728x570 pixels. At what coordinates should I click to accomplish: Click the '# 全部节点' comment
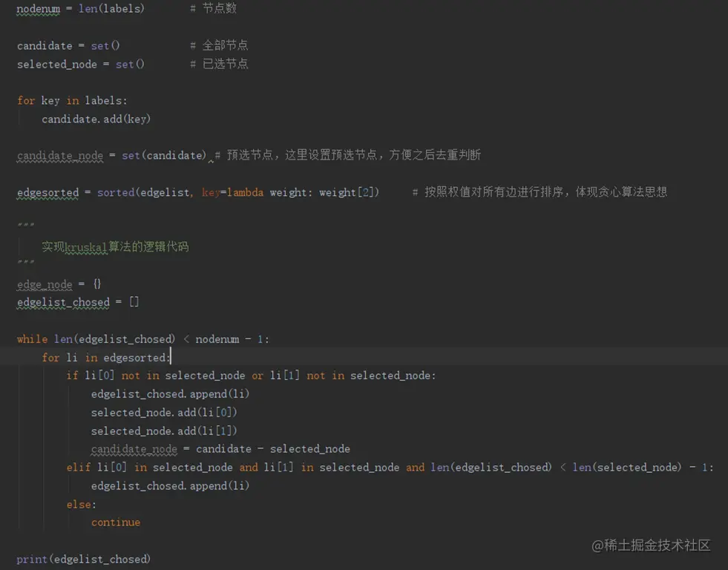coord(219,45)
